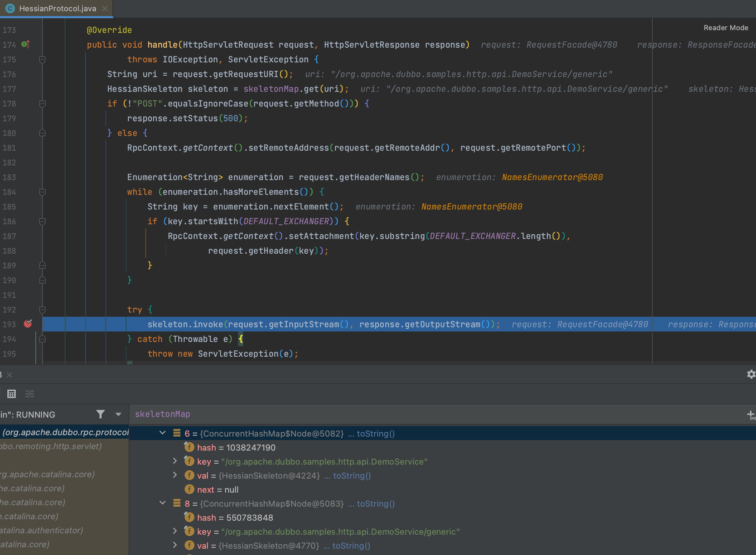Close the HessianProtocol.java tab
The width and height of the screenshot is (756, 555).
(x=105, y=8)
